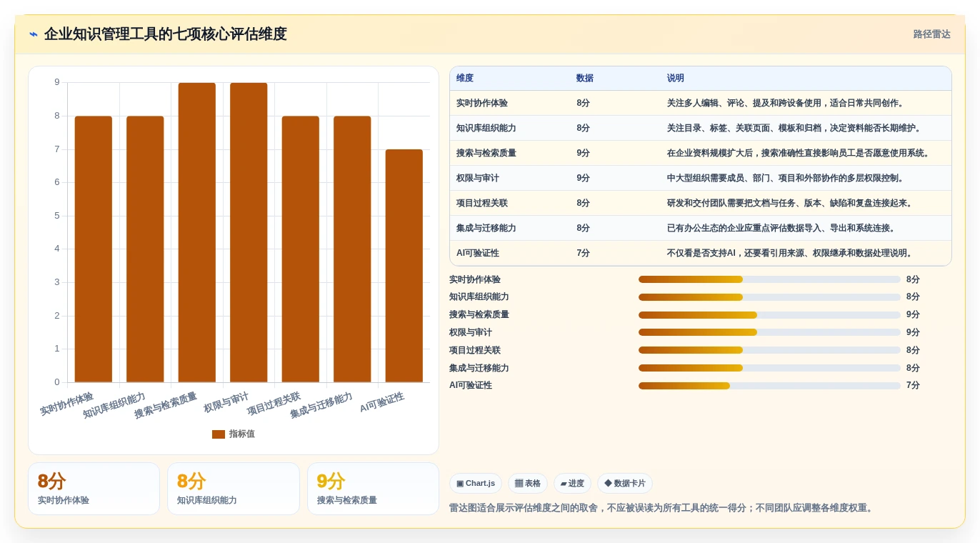Click the 知识库组织能力 progress bar
Screen dimensions: 980x543
coord(769,297)
